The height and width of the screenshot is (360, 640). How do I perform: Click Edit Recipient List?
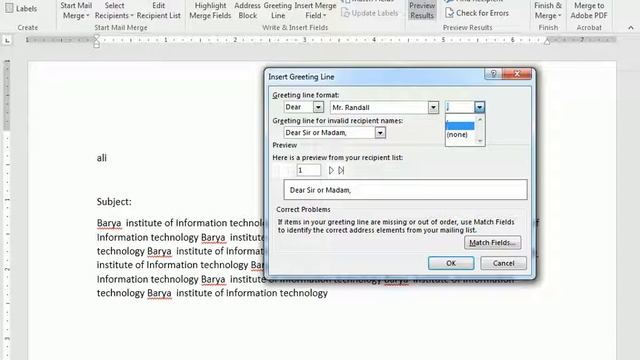coord(158,11)
